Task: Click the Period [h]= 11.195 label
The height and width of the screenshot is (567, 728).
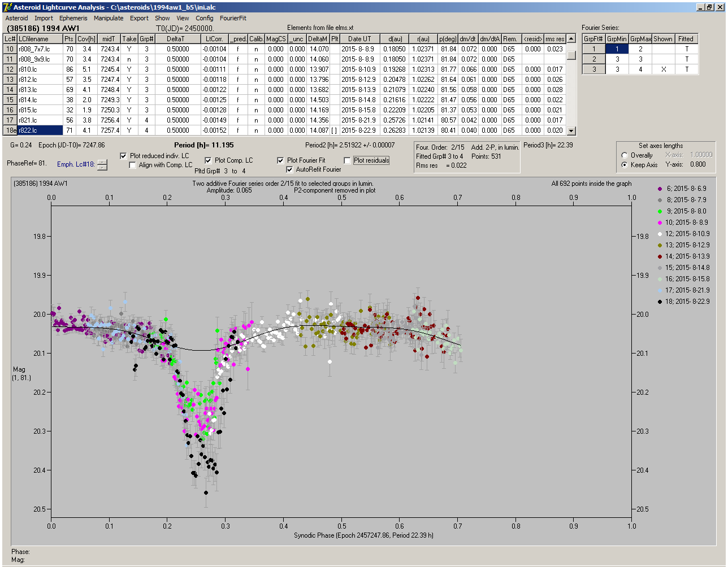Action: point(203,145)
